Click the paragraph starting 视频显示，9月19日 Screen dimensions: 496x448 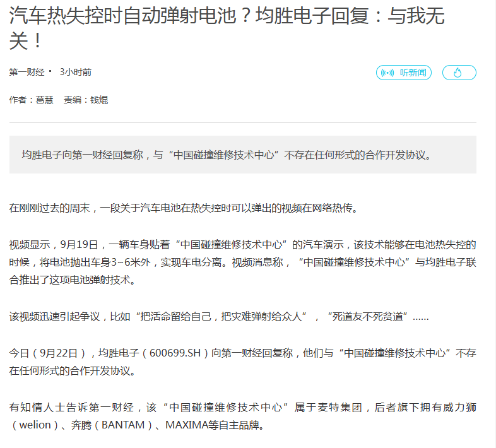pyautogui.click(x=242, y=262)
